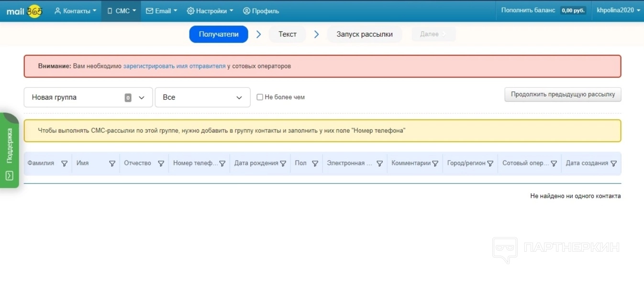
Task: Open the Поддержка side panel
Action: (9, 150)
